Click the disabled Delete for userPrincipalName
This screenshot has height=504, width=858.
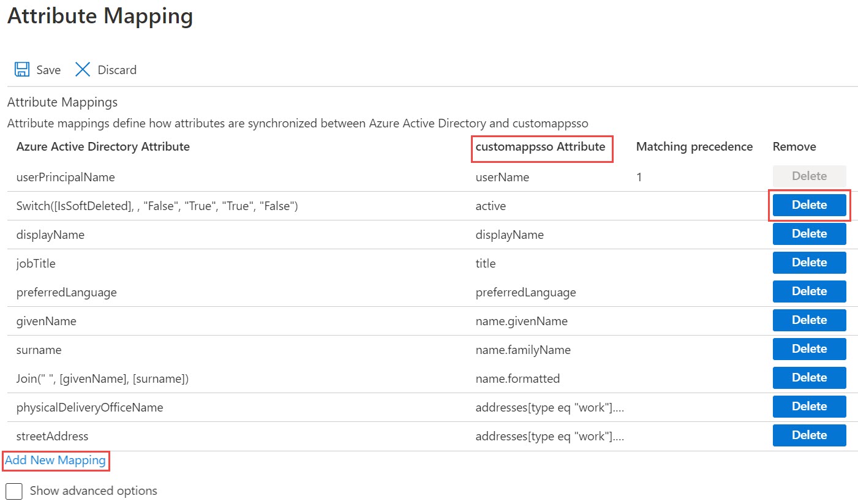(x=809, y=176)
